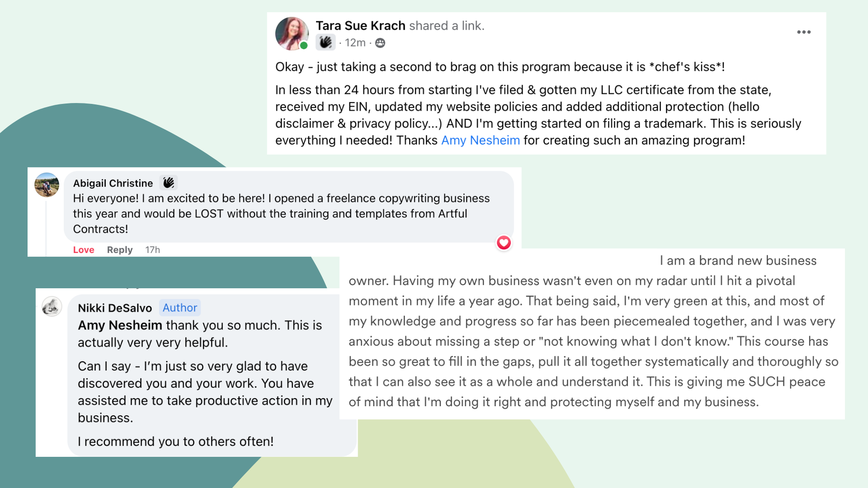Click Nikki DeSalvo's avatar image
Image resolution: width=868 pixels, height=488 pixels.
pyautogui.click(x=52, y=306)
